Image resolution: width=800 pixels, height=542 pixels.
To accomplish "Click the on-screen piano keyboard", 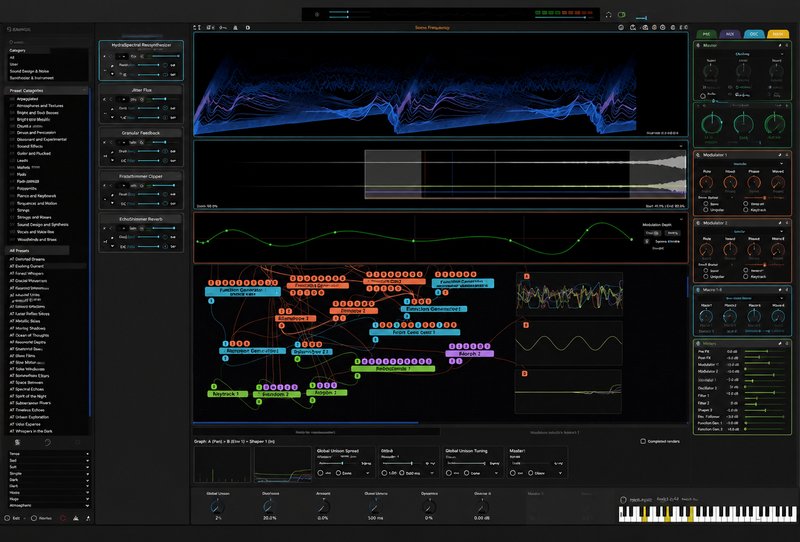I will point(707,514).
